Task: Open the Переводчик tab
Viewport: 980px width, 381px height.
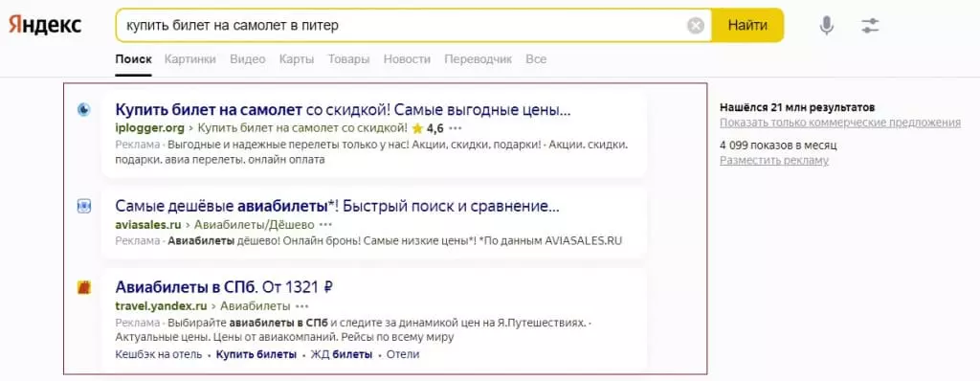Action: tap(479, 59)
